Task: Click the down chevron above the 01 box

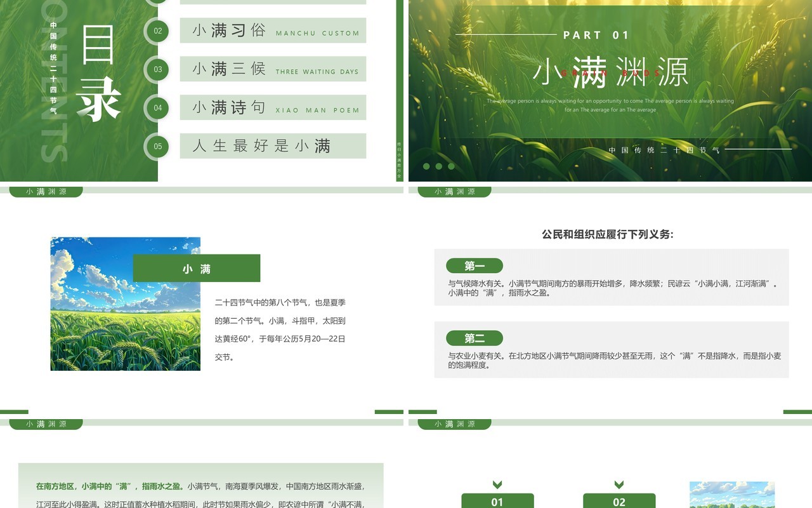Action: tap(497, 485)
